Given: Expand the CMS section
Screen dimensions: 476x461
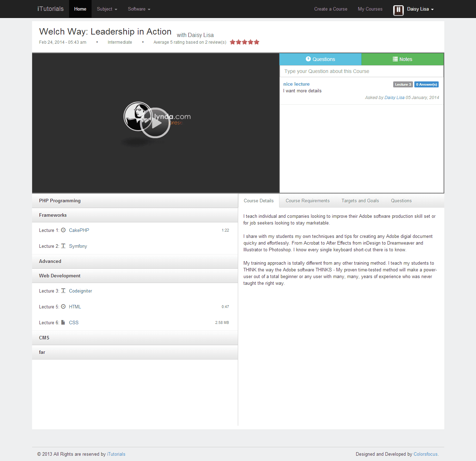Looking at the screenshot, I should (135, 338).
